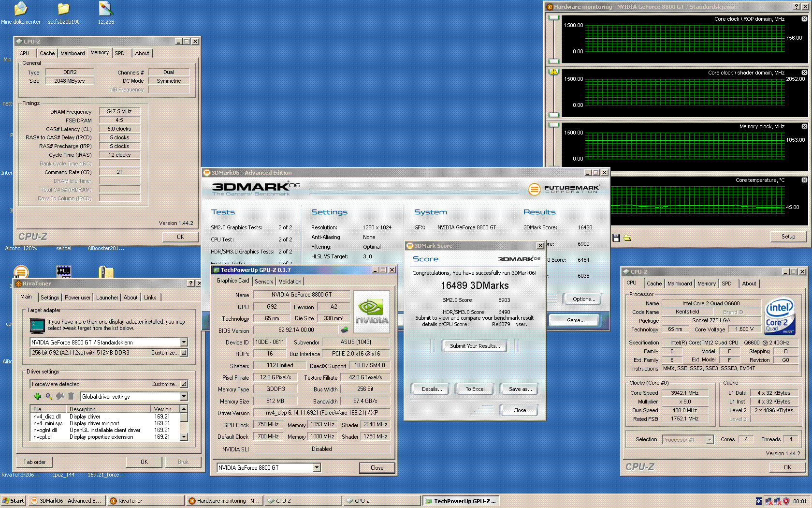Image resolution: width=812 pixels, height=508 pixels.
Task: Close the Memory clock graph
Action: coord(804,126)
